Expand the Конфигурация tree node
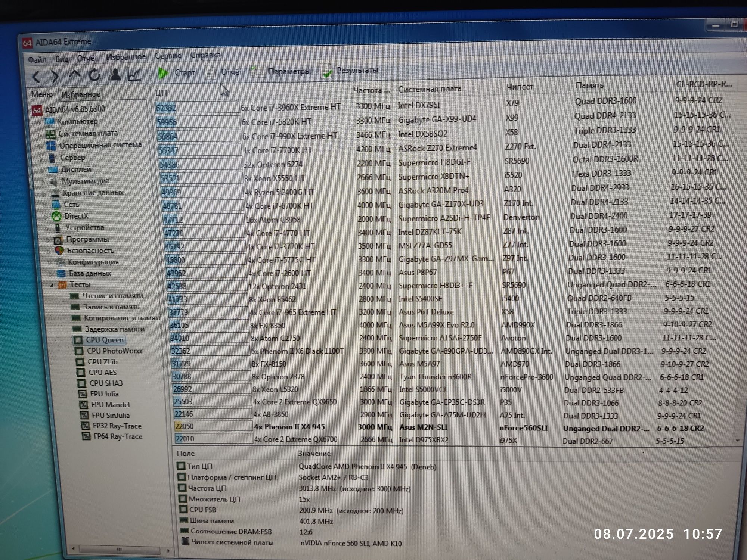Viewport: 747px width, 560px height. 50,263
